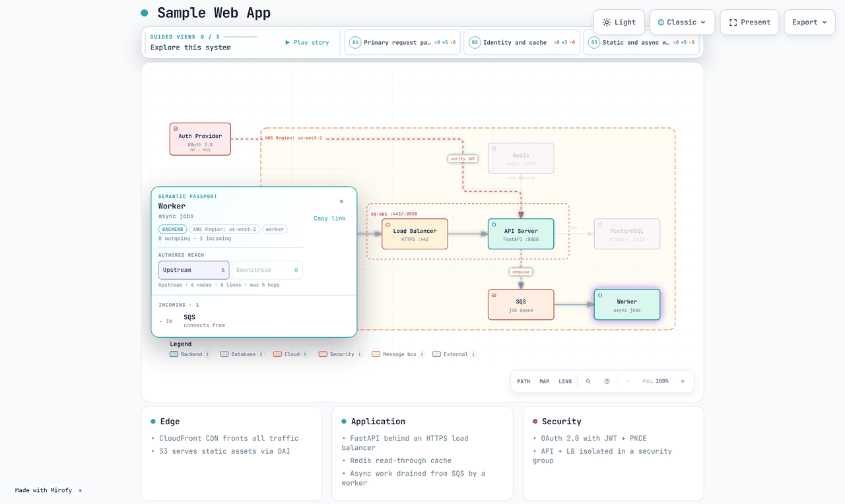Image resolution: width=845 pixels, height=504 pixels.
Task: Click the Backend teal color swatch in legend
Action: pyautogui.click(x=174, y=354)
